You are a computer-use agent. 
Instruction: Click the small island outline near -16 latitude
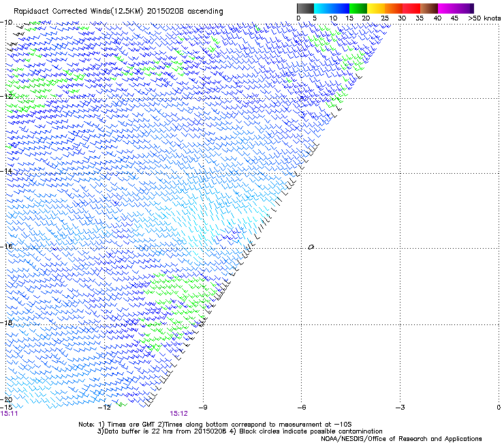[x=311, y=247]
